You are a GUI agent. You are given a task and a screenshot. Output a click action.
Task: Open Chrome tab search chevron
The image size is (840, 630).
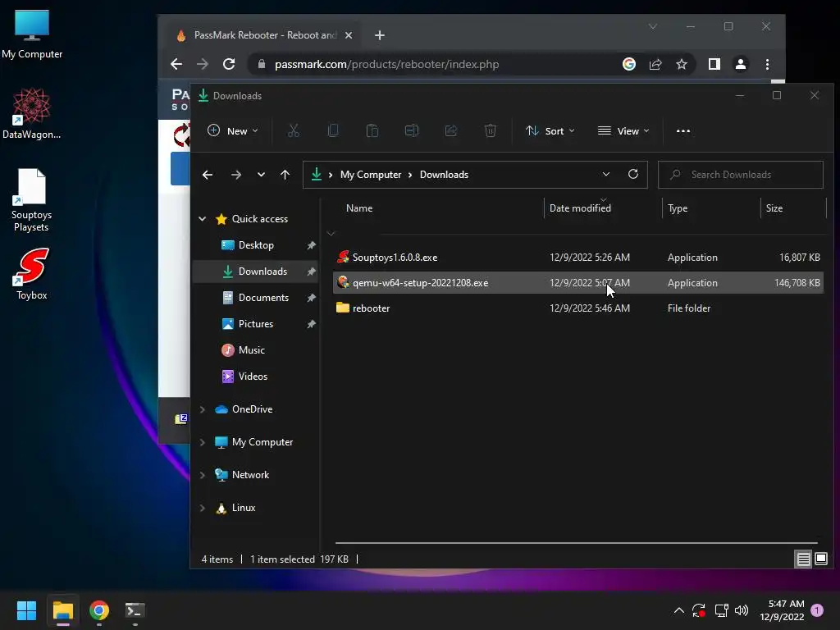coord(652,26)
